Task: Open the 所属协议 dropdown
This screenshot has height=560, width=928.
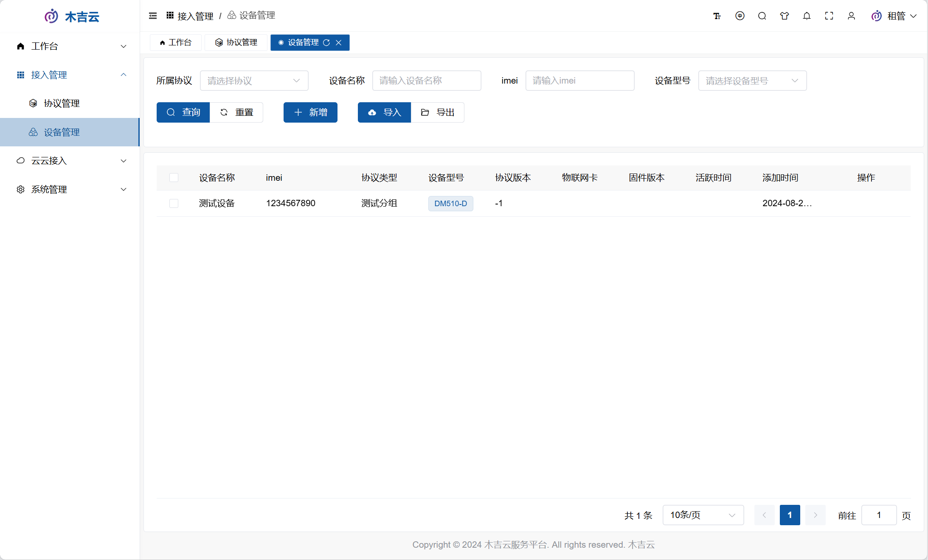Action: coord(254,81)
